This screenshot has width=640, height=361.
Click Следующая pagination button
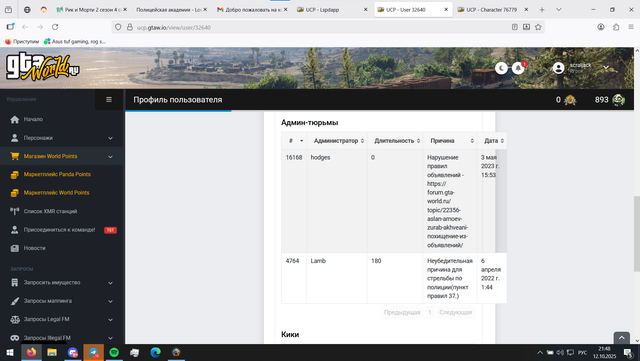tap(456, 312)
